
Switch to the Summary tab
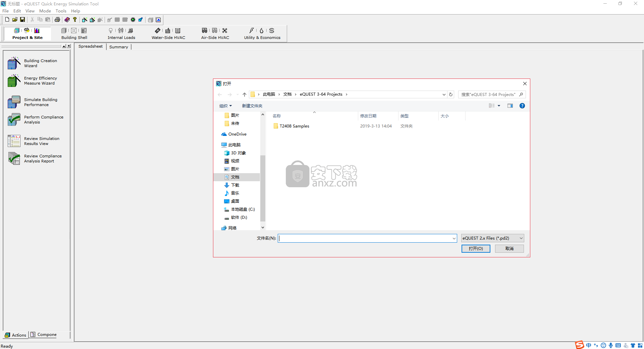119,47
